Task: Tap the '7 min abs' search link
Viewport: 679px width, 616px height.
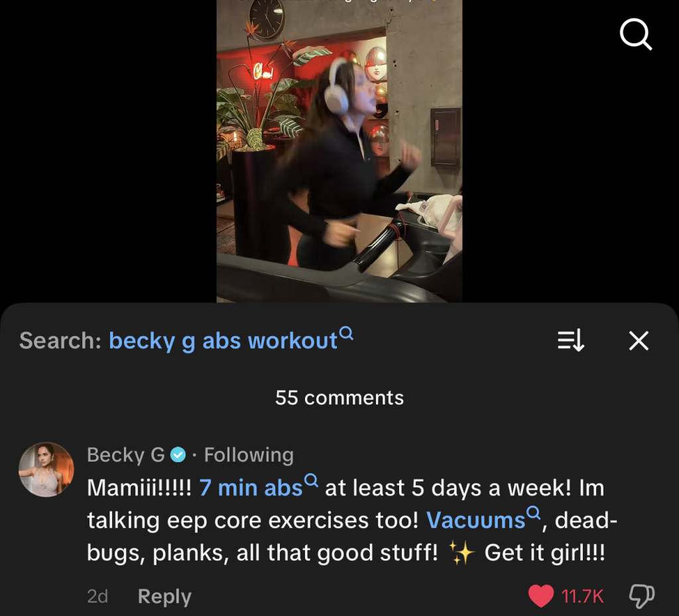Action: [x=251, y=488]
